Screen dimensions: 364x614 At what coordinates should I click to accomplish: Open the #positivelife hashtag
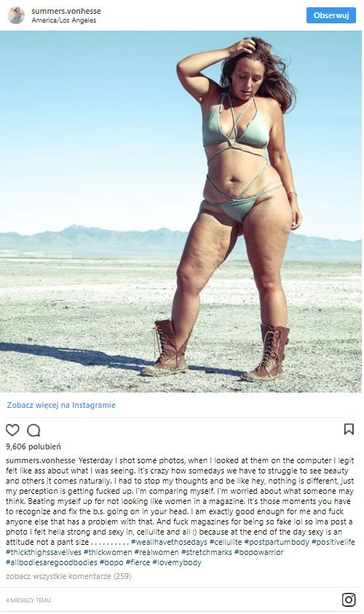point(333,542)
